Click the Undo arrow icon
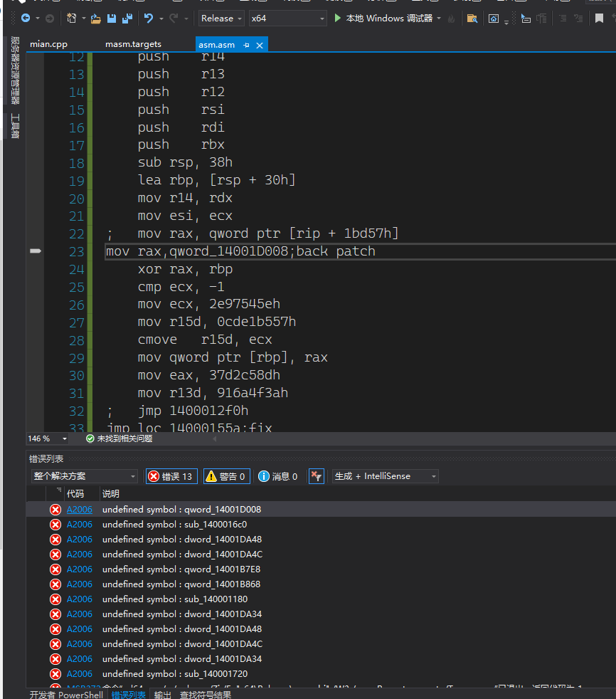Image resolution: width=616 pixels, height=699 pixels. pyautogui.click(x=149, y=19)
